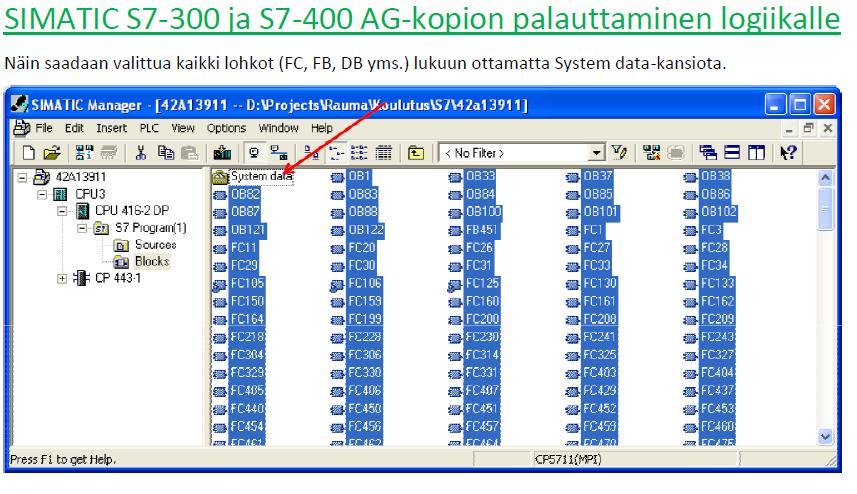Image resolution: width=857 pixels, height=494 pixels.
Task: Collapse the CPU 416-2 DP node
Action: (x=62, y=211)
